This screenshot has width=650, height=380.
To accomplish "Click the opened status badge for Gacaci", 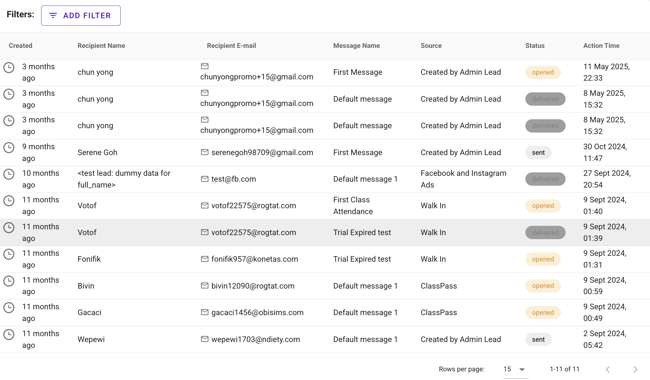I will [x=543, y=312].
